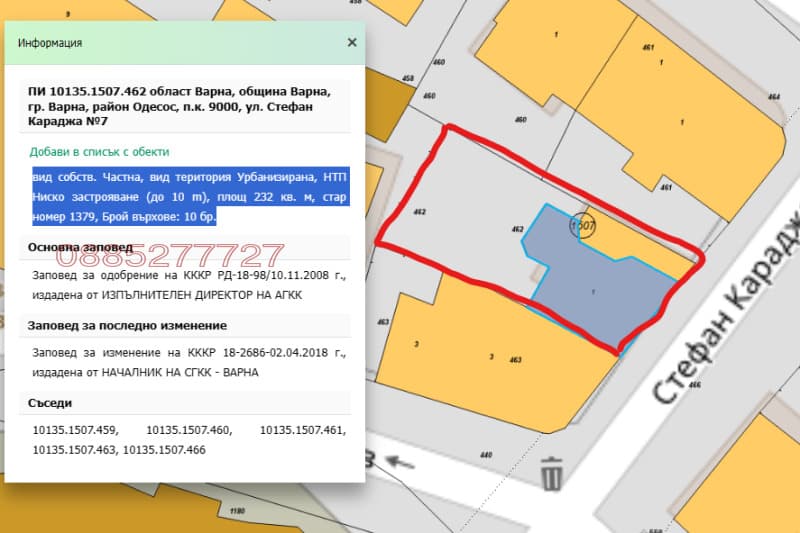Click 'Заповед за последно изменение' section header
This screenshot has width=800, height=533.
coord(127,325)
